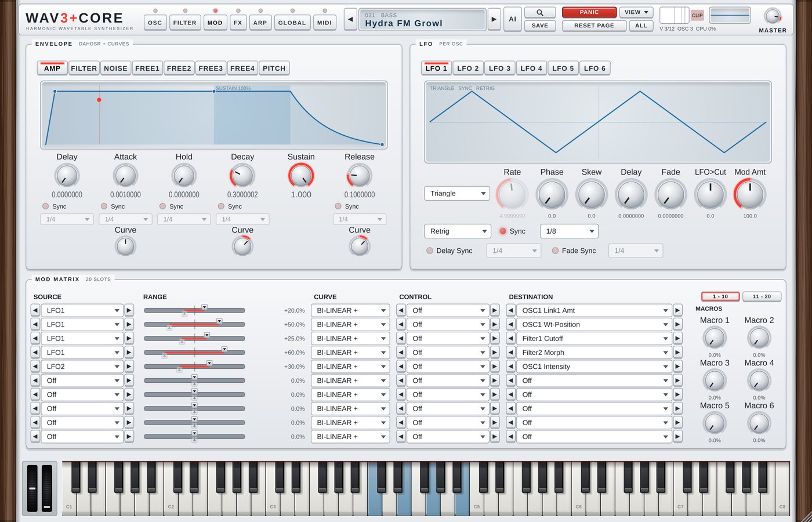Open the LFO2 source dropdown
This screenshot has width=812, height=522.
pos(82,367)
